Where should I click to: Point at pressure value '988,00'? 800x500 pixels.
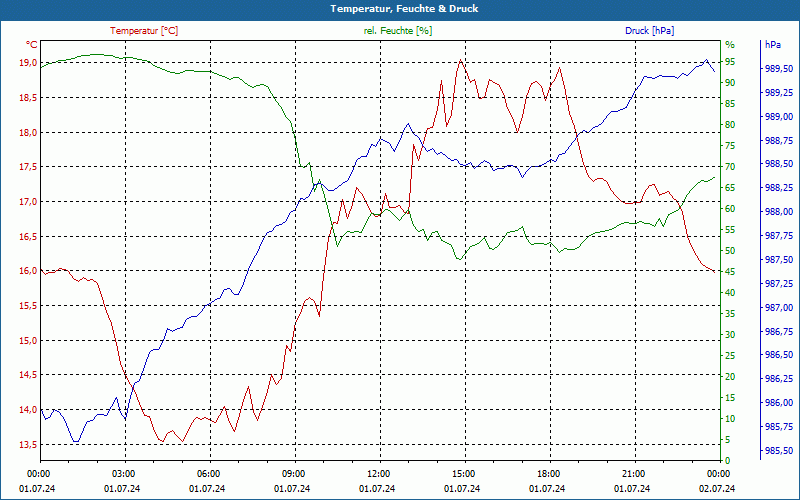[x=780, y=212]
